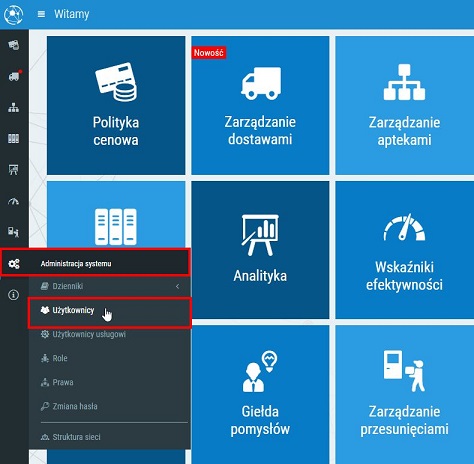Expand the Dzienniki submenu chevron

point(178,286)
